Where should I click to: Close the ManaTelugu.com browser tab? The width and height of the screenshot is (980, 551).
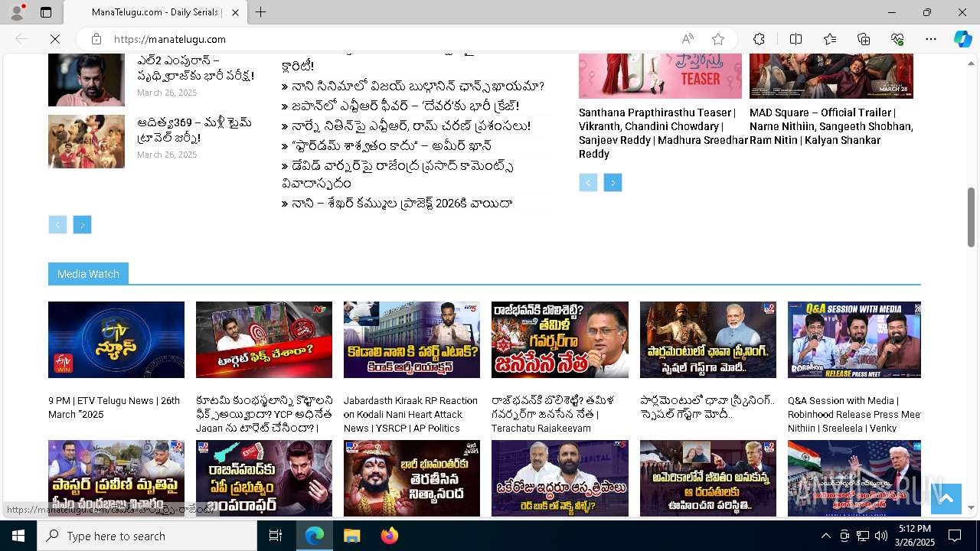(235, 12)
